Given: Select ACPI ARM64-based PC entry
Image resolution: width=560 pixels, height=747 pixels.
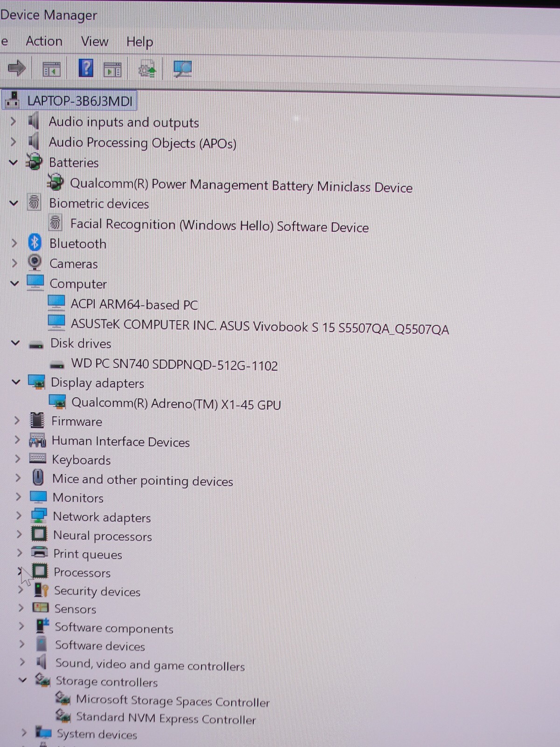Looking at the screenshot, I should click(134, 304).
